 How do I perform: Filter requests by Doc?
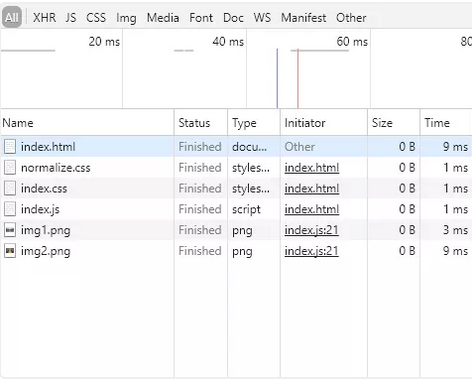pyautogui.click(x=233, y=17)
